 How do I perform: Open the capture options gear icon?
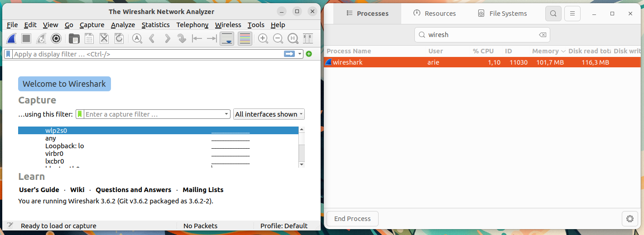pos(56,38)
